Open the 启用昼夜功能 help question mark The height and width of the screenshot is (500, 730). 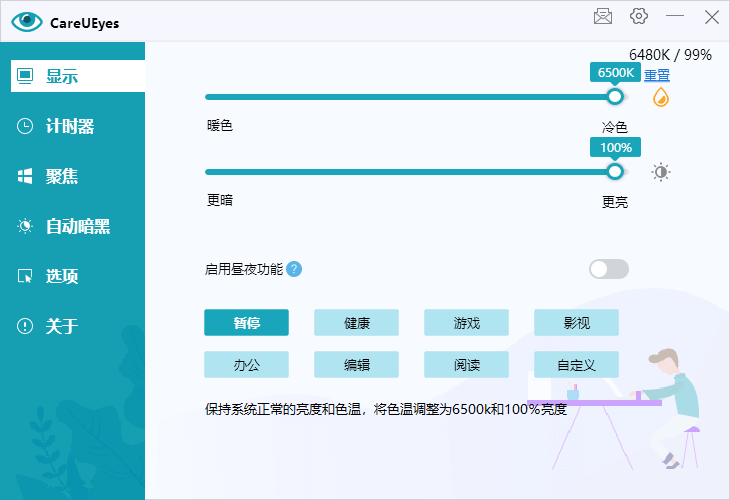[x=294, y=269]
